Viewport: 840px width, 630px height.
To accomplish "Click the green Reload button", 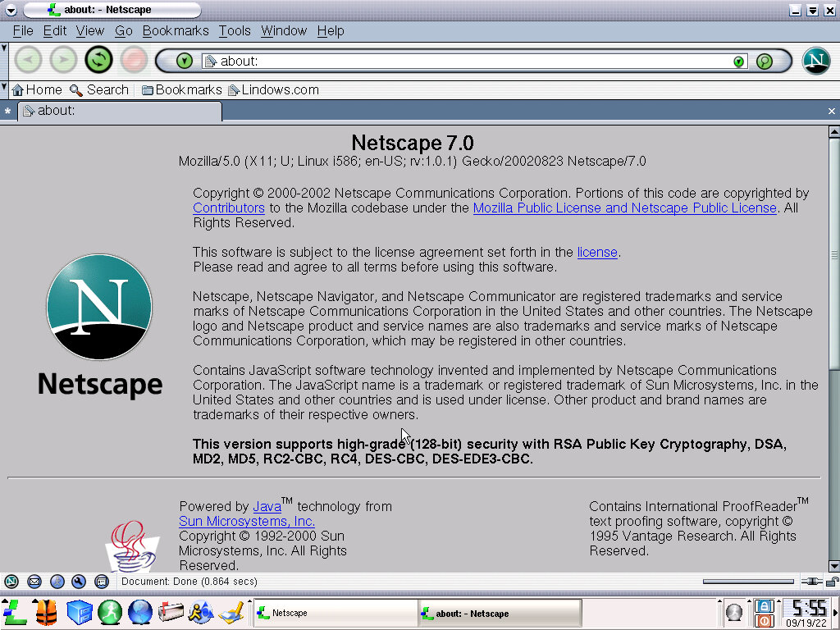I will click(x=98, y=60).
